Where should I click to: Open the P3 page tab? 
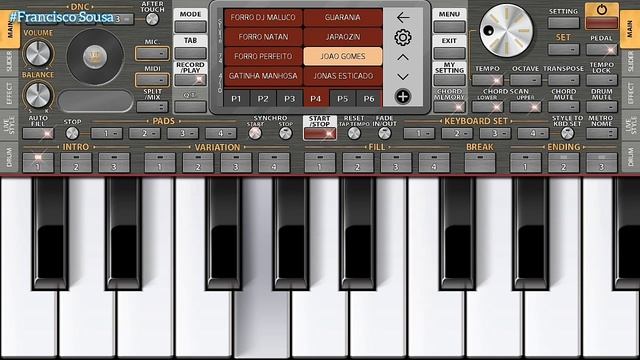289,98
